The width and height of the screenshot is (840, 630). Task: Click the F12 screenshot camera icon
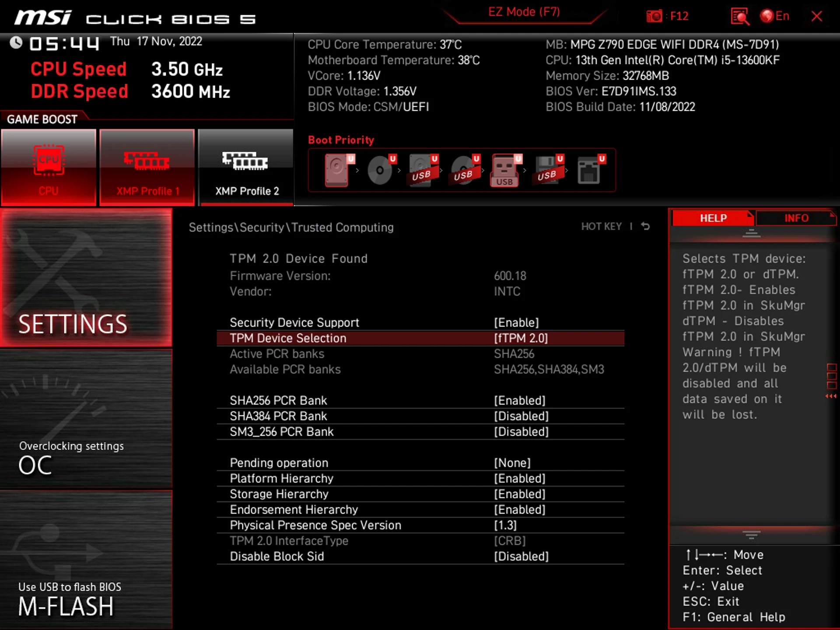[x=654, y=17]
